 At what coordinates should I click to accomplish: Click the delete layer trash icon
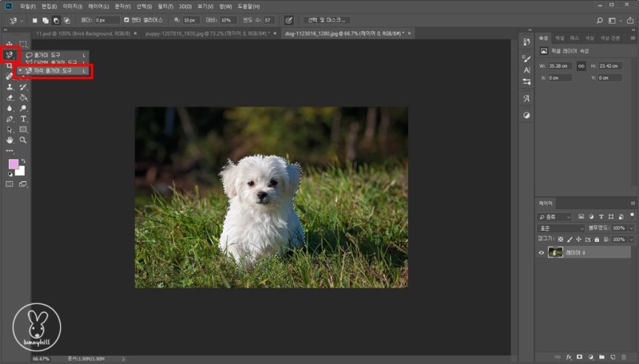[x=622, y=357]
